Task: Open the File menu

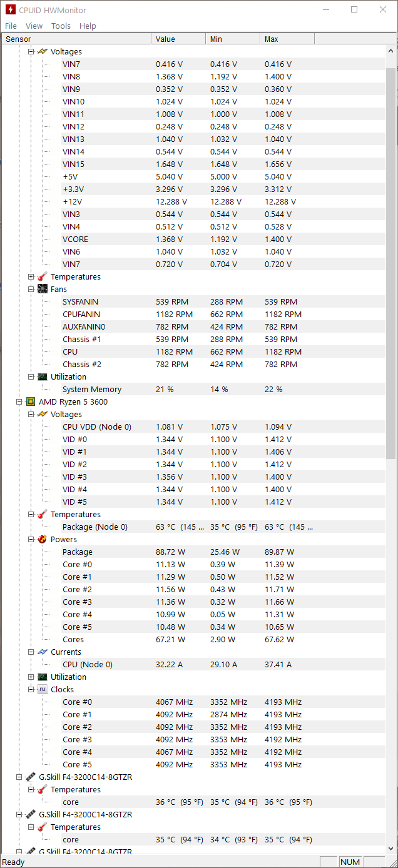Action: tap(11, 26)
